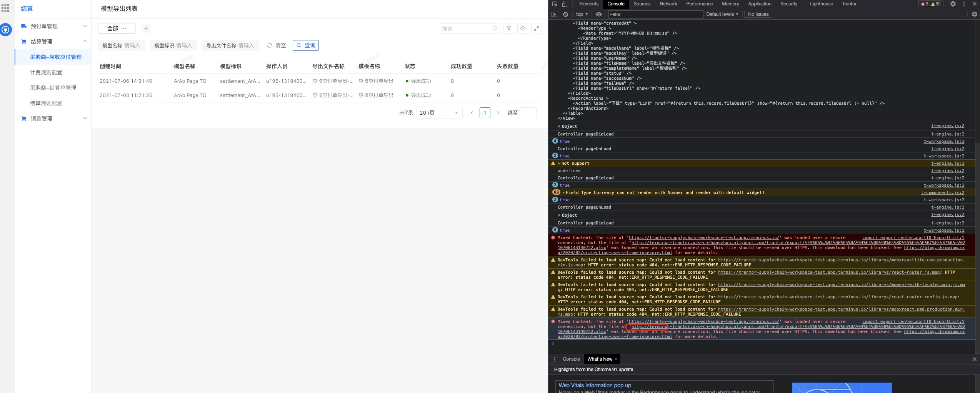Click the filter funnel icon in the list toolbar

[509, 28]
